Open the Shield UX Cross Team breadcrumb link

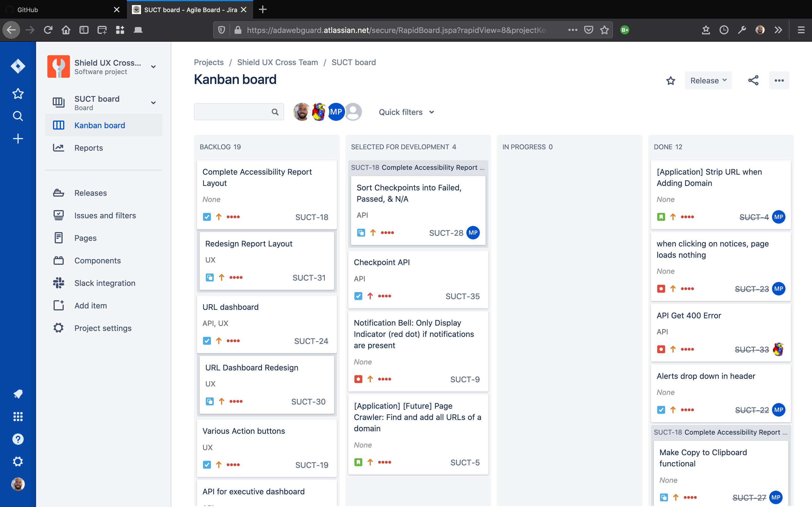pyautogui.click(x=277, y=62)
